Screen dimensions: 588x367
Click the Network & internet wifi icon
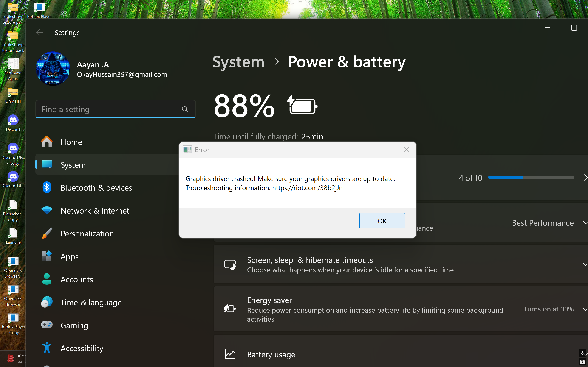[x=47, y=210]
